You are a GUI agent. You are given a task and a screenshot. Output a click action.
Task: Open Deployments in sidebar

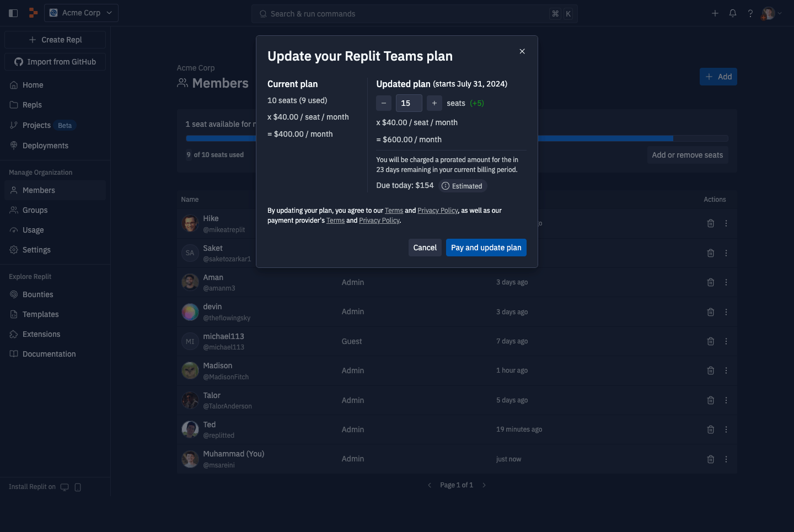click(55, 146)
